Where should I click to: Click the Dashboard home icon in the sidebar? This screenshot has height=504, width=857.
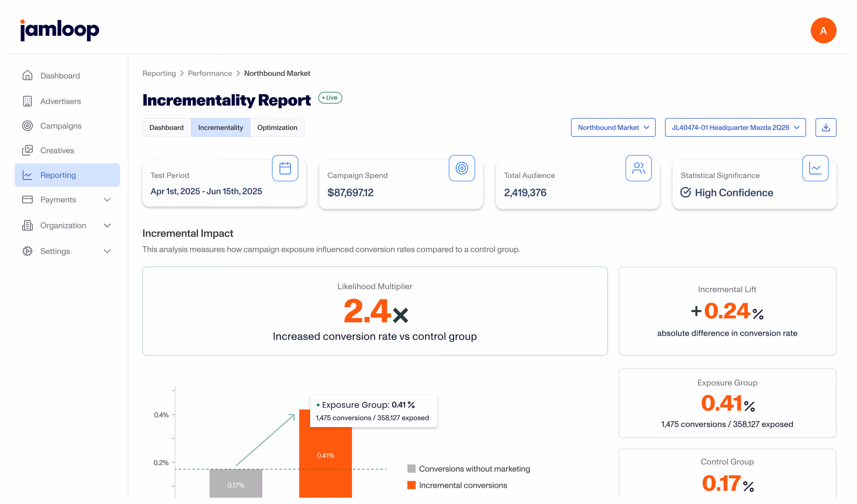coord(27,75)
